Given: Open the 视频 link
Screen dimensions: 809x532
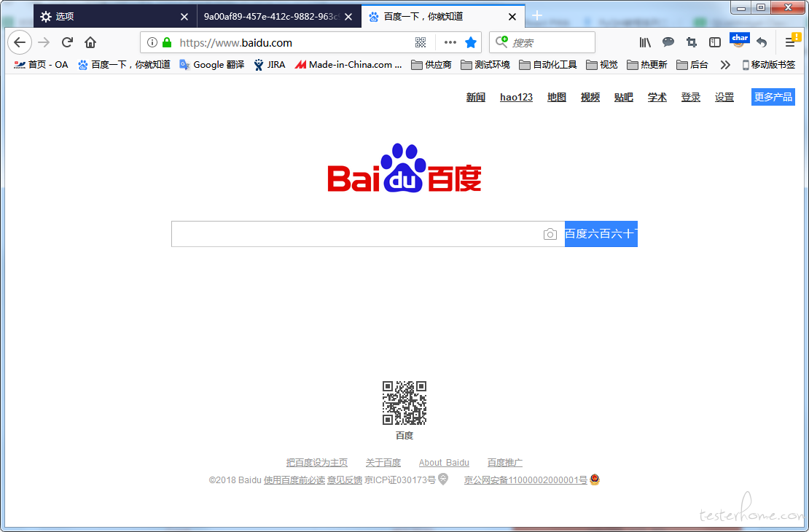Looking at the screenshot, I should [x=590, y=97].
